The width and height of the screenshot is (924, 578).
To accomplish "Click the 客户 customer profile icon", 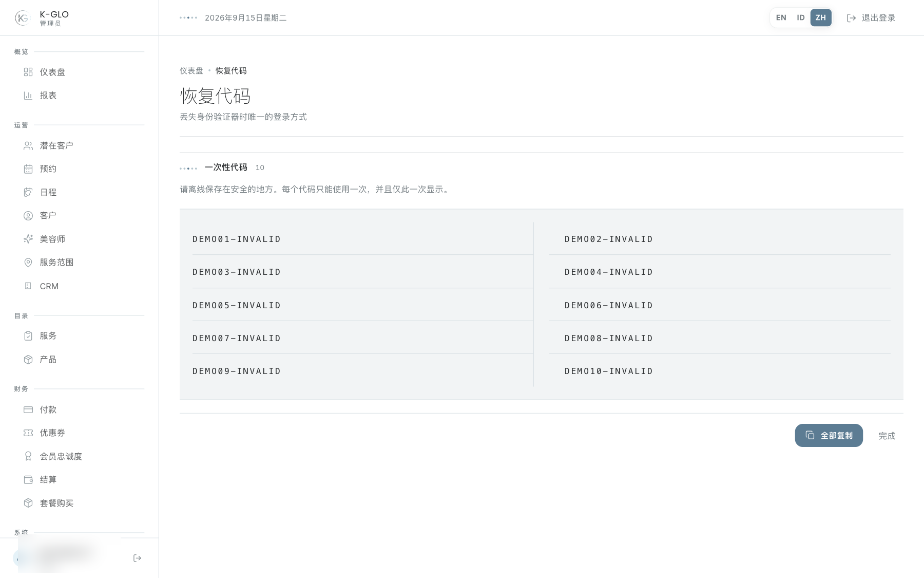I will pos(28,216).
